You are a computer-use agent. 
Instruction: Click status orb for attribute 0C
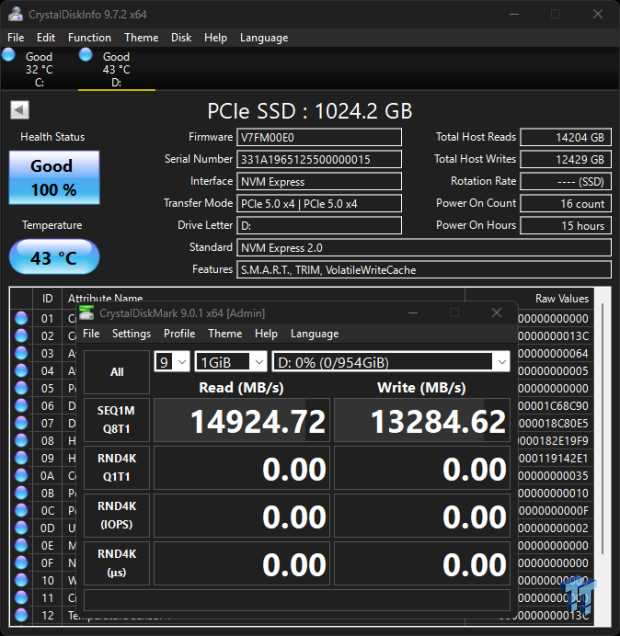(21, 510)
